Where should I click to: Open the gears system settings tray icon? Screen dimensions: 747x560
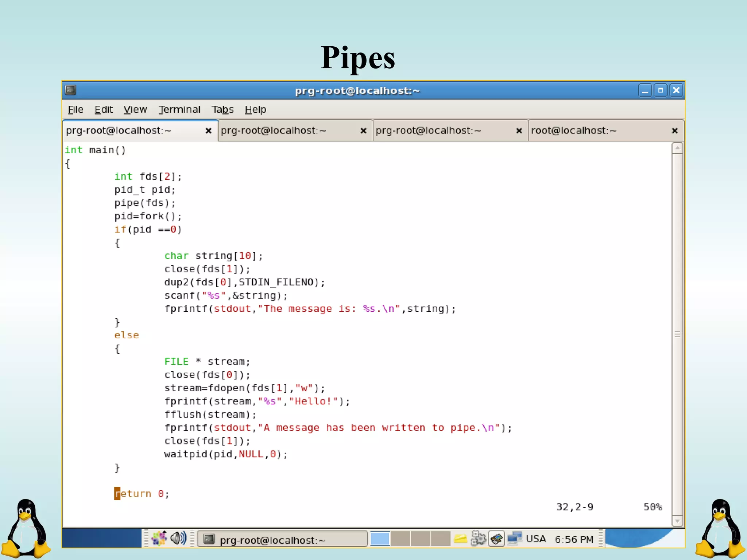click(478, 538)
